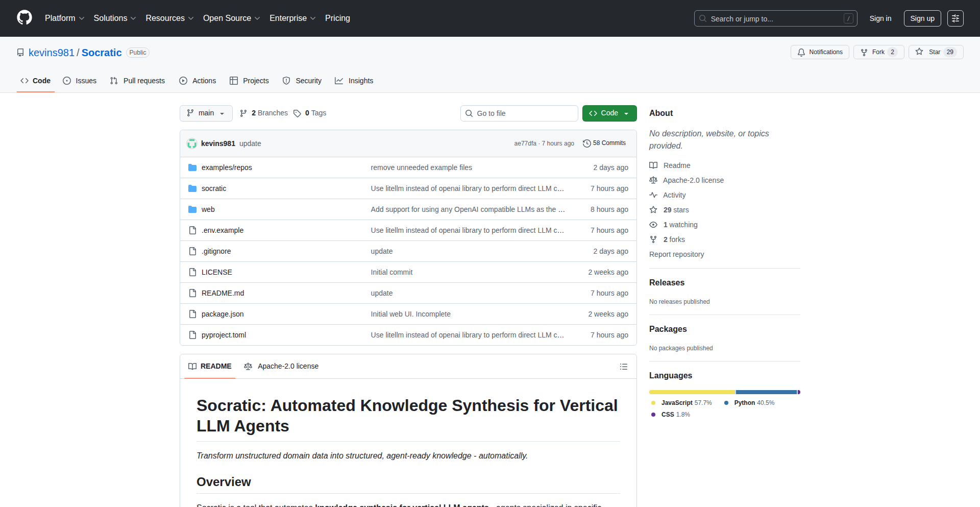Screen dimensions: 980x507
Task: Star the Socratic repository
Action: coord(934,52)
